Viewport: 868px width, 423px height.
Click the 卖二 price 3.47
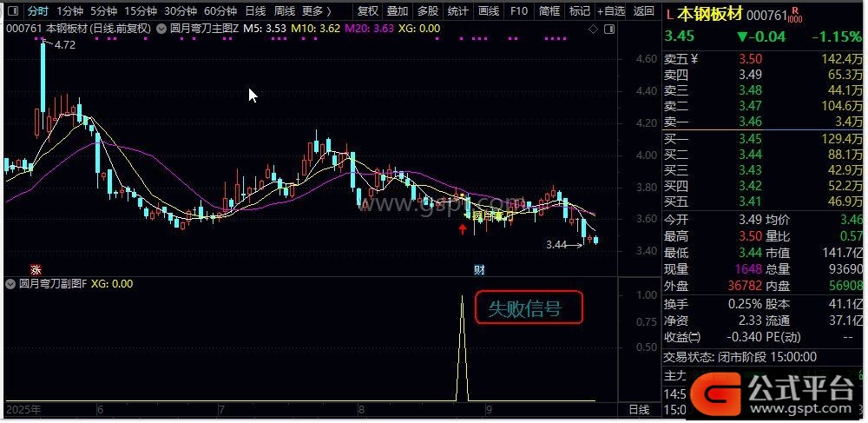point(750,106)
